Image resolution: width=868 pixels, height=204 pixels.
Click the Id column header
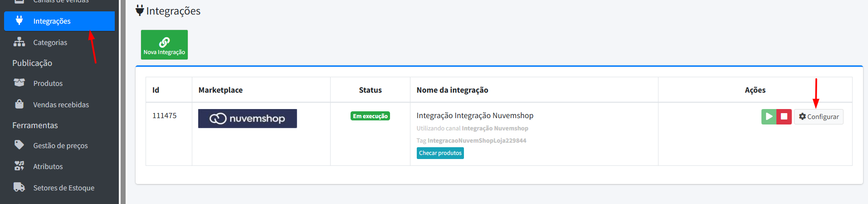(156, 90)
